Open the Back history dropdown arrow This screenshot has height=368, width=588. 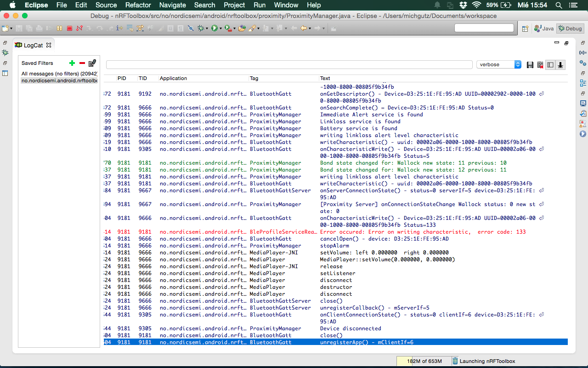point(310,29)
